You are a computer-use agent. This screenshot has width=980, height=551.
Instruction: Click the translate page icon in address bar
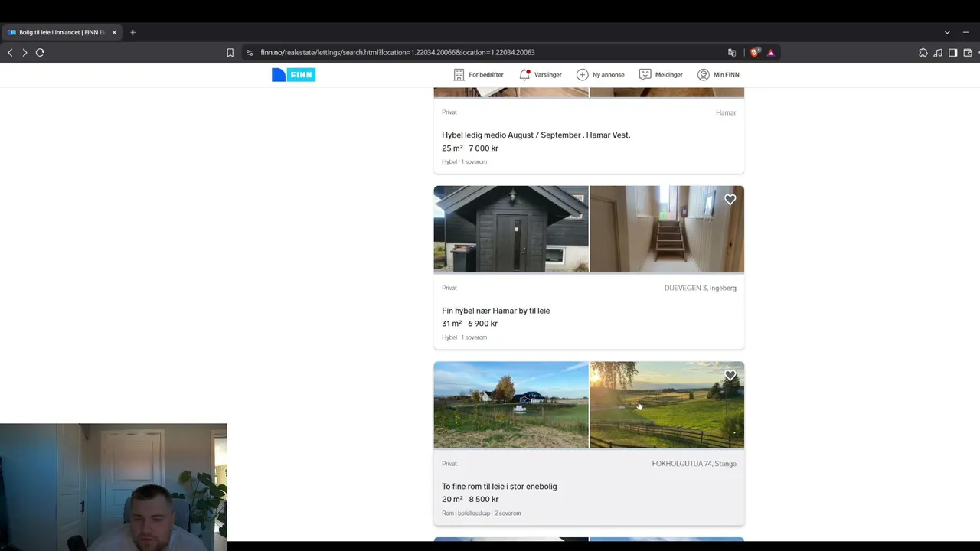click(x=732, y=52)
